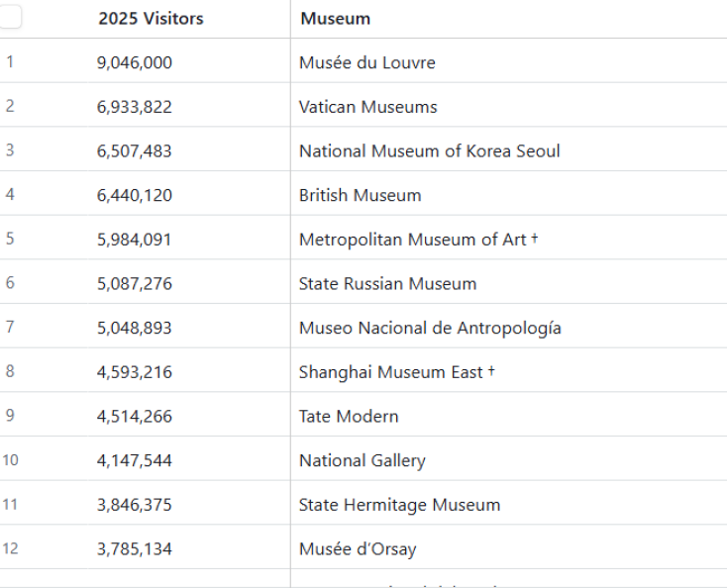This screenshot has height=588, width=727.
Task: Click the Vatican Museums cell
Action: [x=368, y=107]
